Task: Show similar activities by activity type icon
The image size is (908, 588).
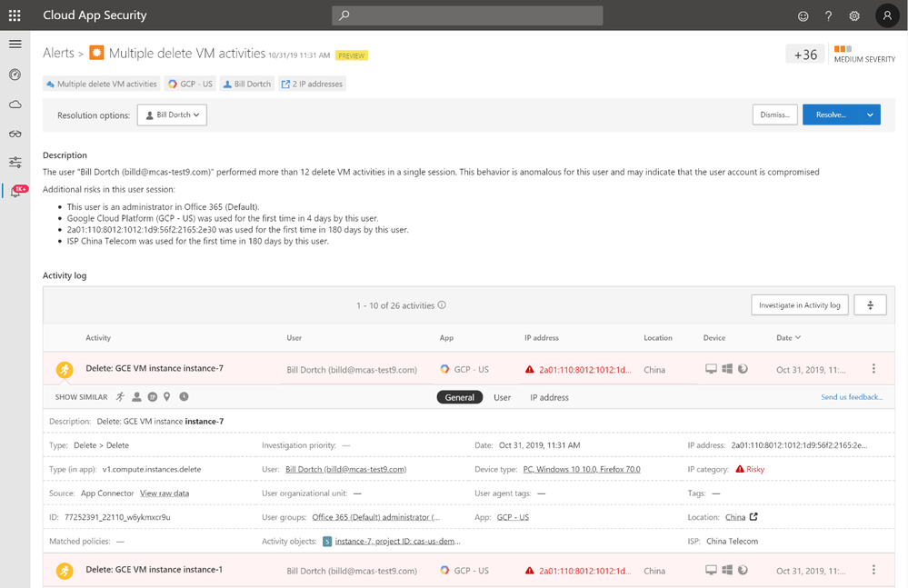Action: tap(120, 397)
